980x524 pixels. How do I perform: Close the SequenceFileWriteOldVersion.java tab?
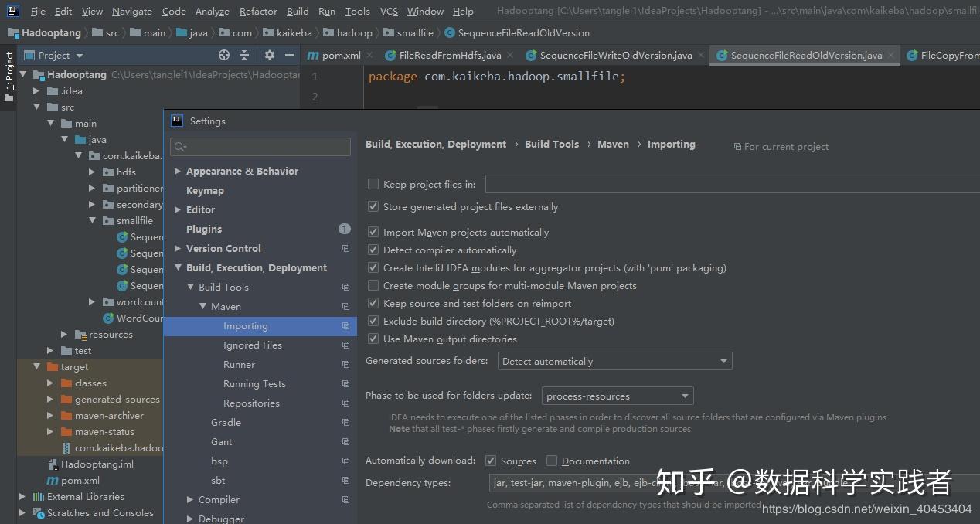[700, 56]
